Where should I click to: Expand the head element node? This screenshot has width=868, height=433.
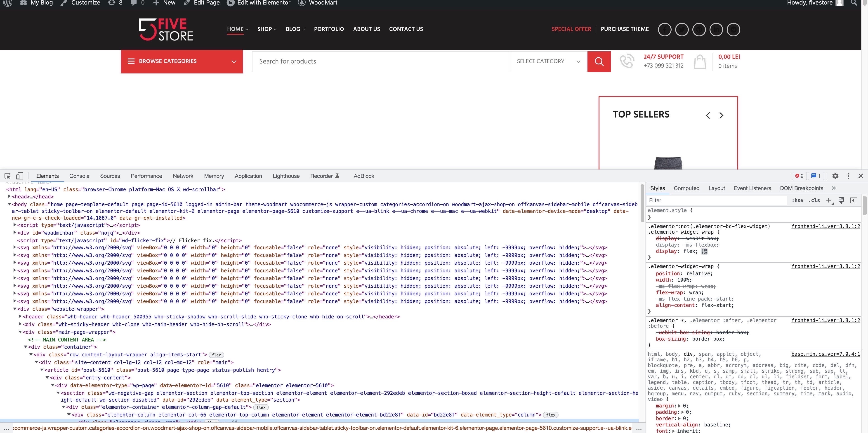(x=9, y=196)
